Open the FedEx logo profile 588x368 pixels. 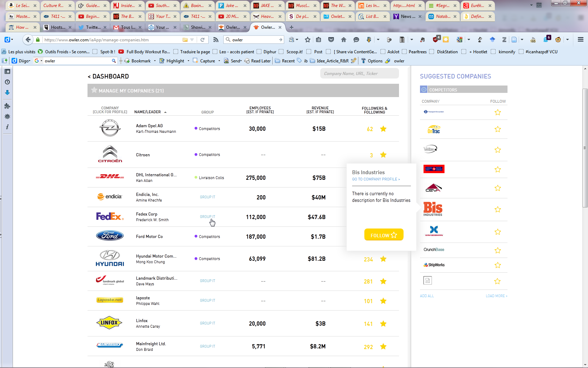click(x=110, y=216)
